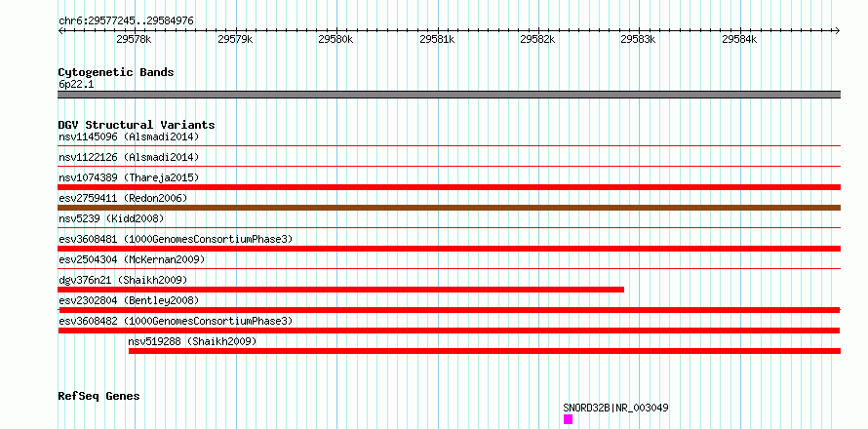The width and height of the screenshot is (868, 429).
Task: Click the red nsv1074389 variant bar
Action: pyautogui.click(x=450, y=187)
